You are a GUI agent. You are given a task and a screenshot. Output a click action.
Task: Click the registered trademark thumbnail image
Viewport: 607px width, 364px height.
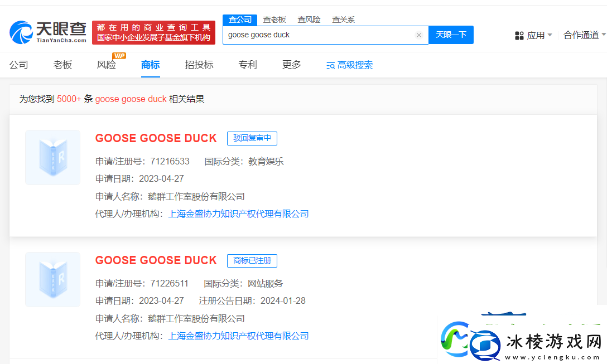pos(52,279)
